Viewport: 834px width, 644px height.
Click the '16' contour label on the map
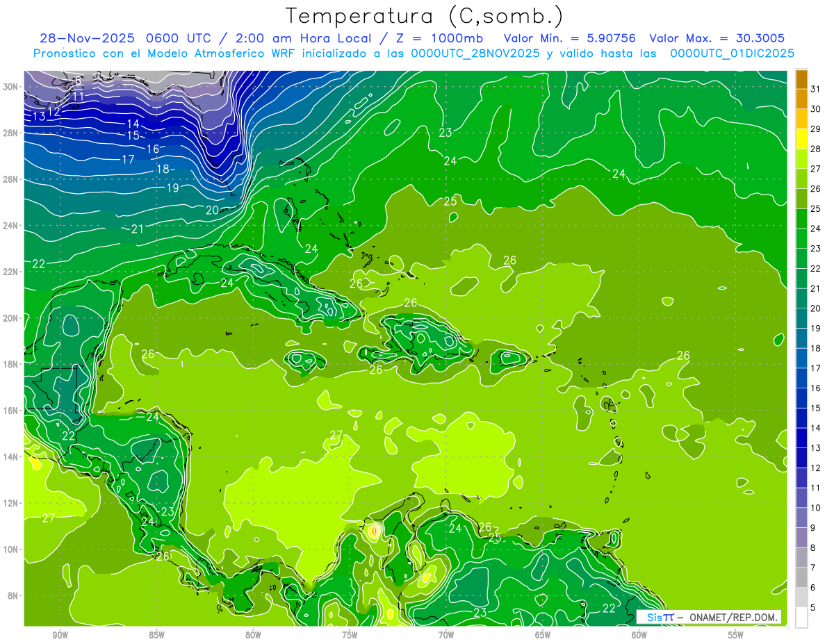pos(153,149)
